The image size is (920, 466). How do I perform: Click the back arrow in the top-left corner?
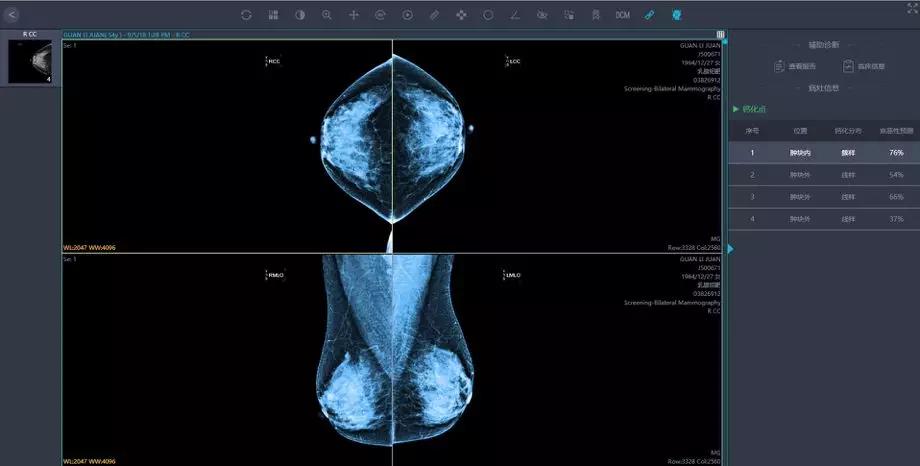tap(13, 14)
